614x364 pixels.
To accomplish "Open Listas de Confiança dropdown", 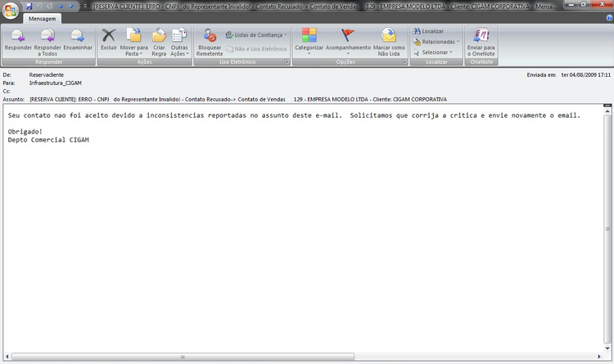I will pos(256,35).
